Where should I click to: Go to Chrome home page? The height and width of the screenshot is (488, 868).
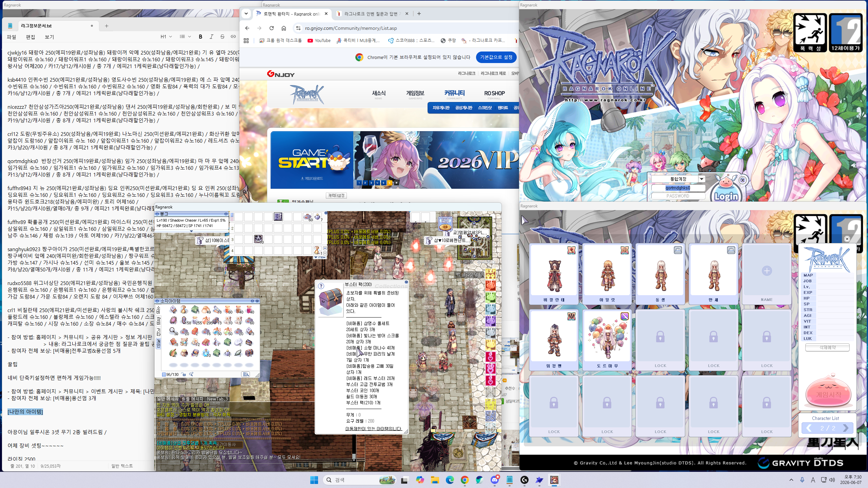284,28
